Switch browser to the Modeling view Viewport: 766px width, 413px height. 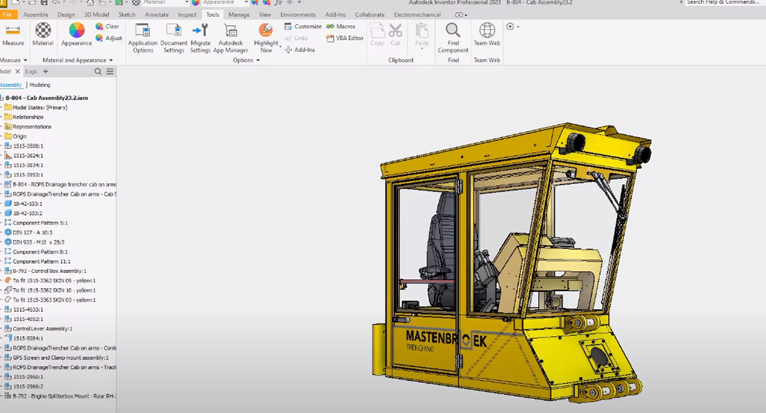pos(40,85)
